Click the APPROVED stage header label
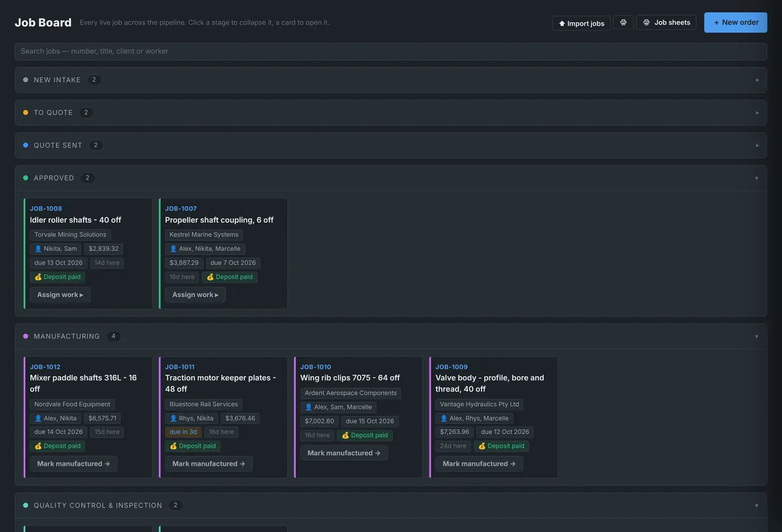This screenshot has height=532, width=782. click(54, 178)
